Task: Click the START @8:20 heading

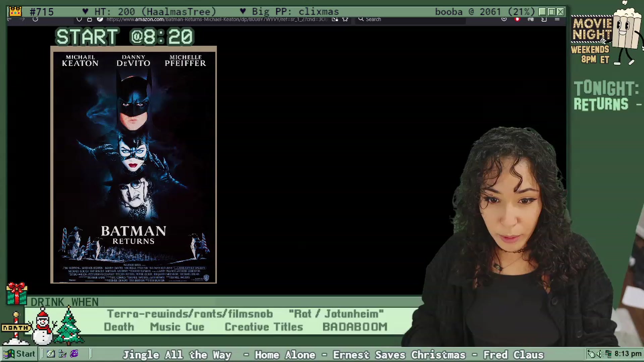Action: click(x=125, y=37)
